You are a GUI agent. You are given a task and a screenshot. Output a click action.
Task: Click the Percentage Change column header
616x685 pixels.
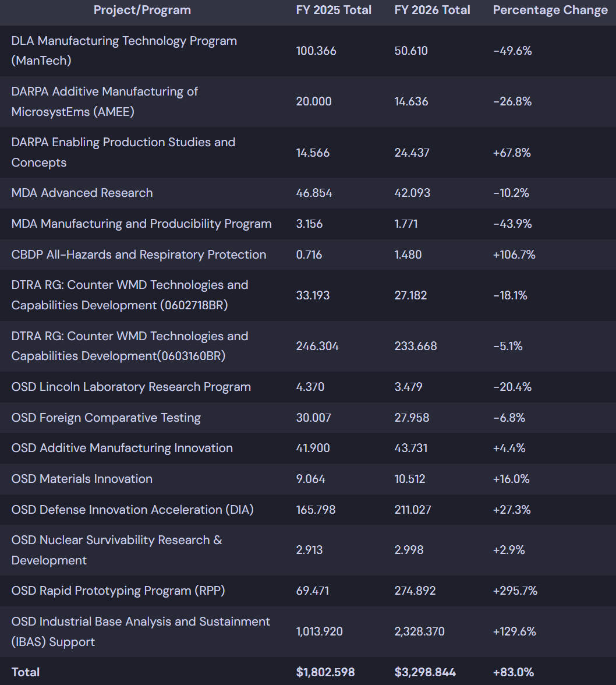point(550,10)
